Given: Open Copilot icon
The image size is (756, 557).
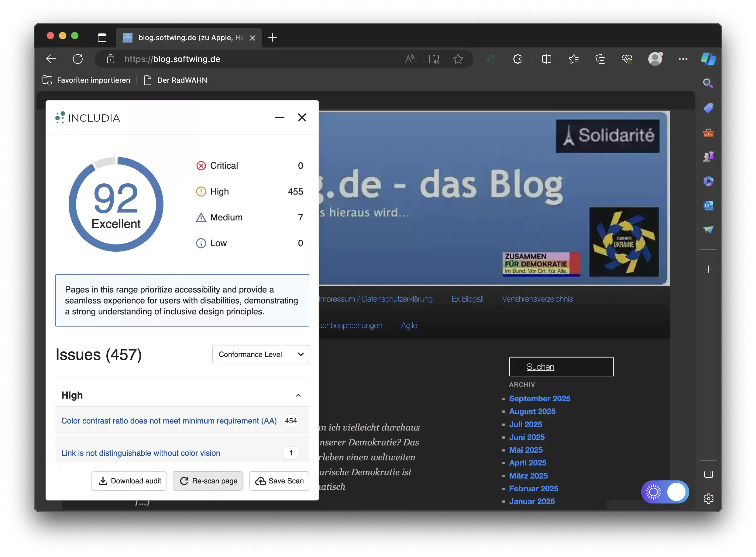Looking at the screenshot, I should pyautogui.click(x=708, y=59).
